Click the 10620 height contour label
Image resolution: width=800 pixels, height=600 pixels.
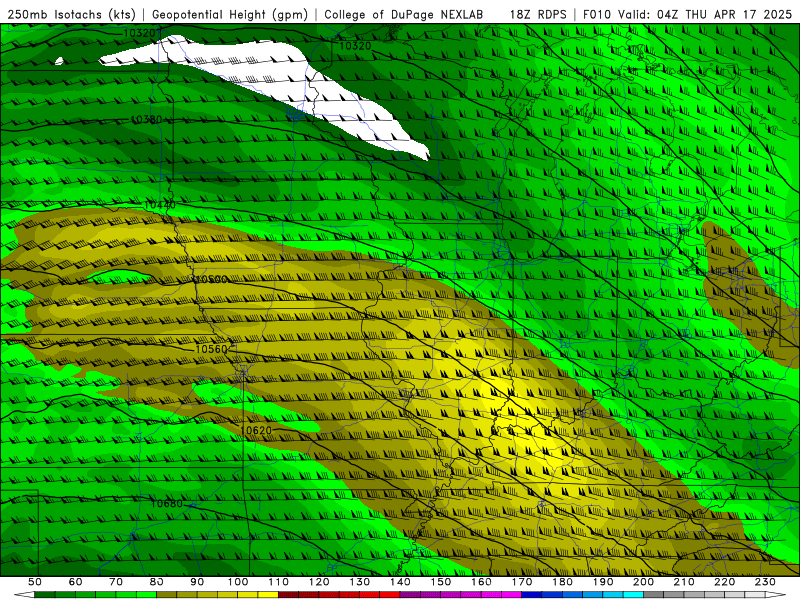tap(256, 430)
